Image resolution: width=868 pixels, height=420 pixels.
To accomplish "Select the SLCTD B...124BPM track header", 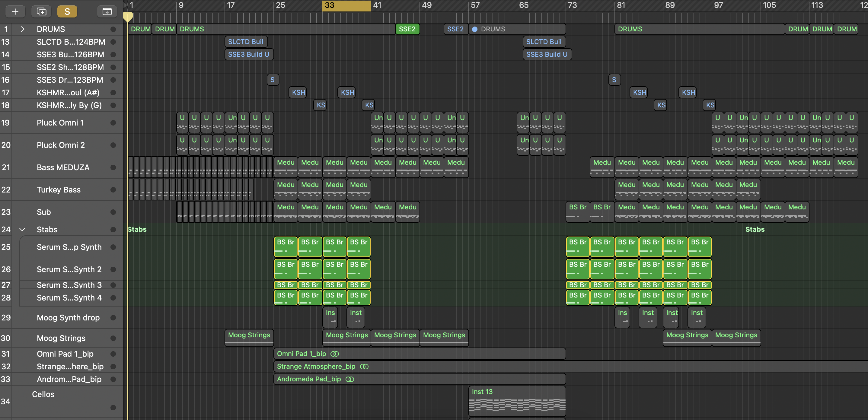I will click(x=61, y=42).
